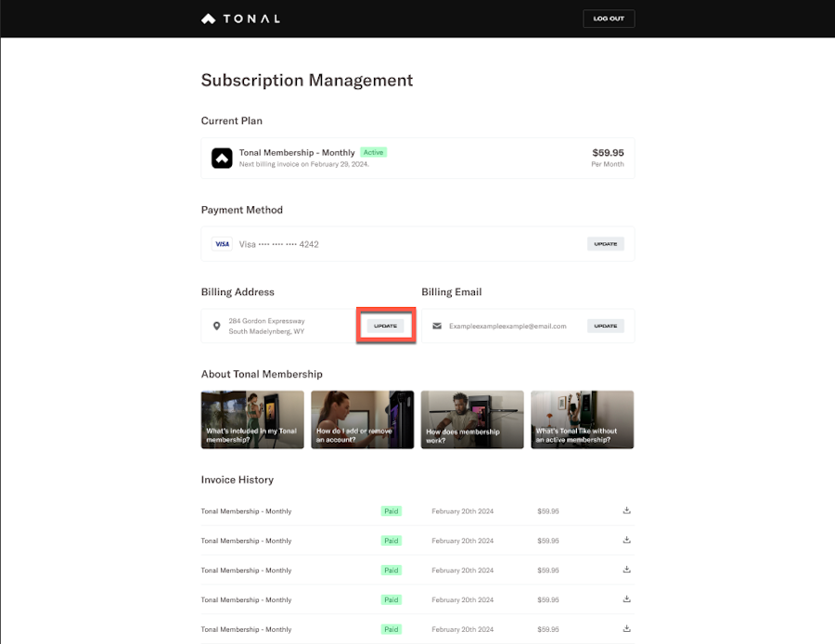
Task: Click "Visa •••• 4242" card number text
Action: pos(278,244)
